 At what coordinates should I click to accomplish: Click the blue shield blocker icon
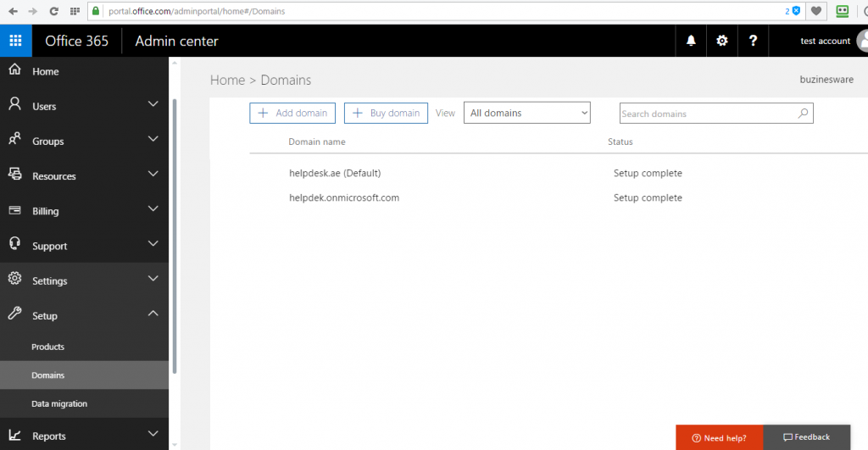click(796, 11)
